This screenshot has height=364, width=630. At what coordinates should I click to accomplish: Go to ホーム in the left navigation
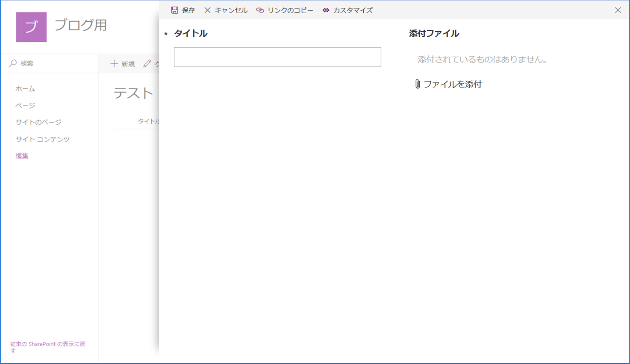coord(25,89)
